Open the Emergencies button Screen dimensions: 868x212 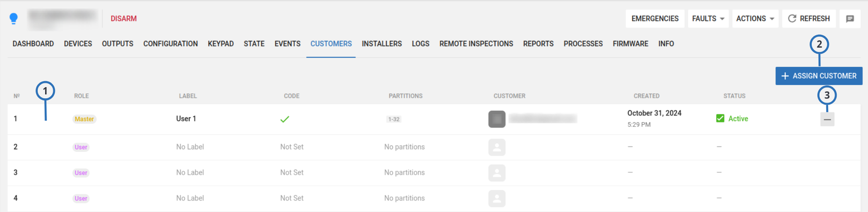pos(655,19)
